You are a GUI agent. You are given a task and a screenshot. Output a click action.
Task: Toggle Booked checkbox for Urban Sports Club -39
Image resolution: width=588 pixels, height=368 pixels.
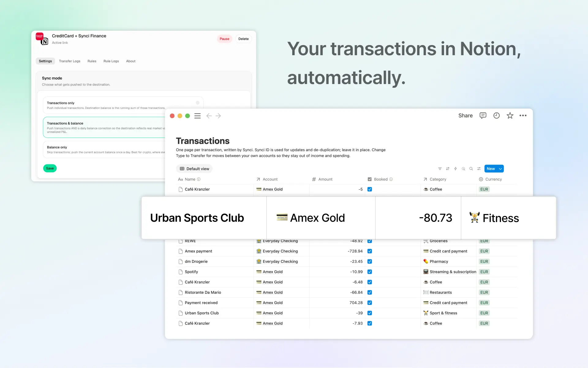pos(370,313)
